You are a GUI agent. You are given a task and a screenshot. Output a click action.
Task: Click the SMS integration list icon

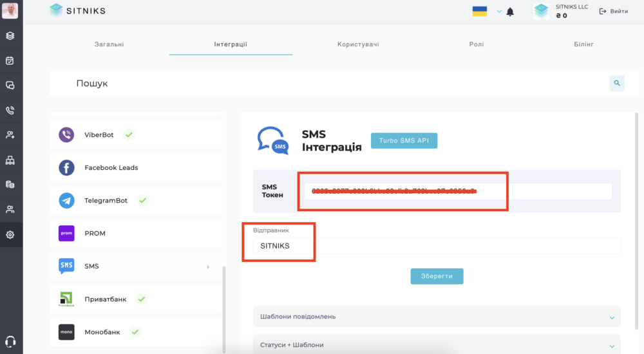click(66, 266)
